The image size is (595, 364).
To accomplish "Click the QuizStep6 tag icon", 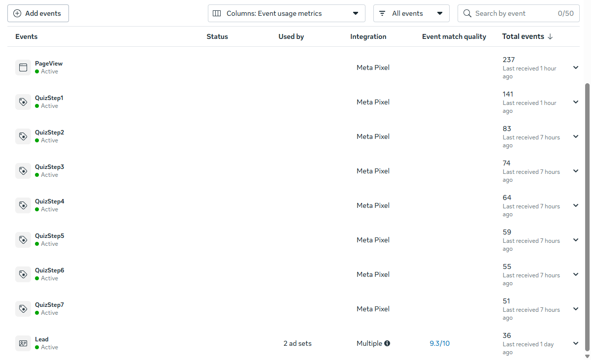I will click(x=23, y=274).
